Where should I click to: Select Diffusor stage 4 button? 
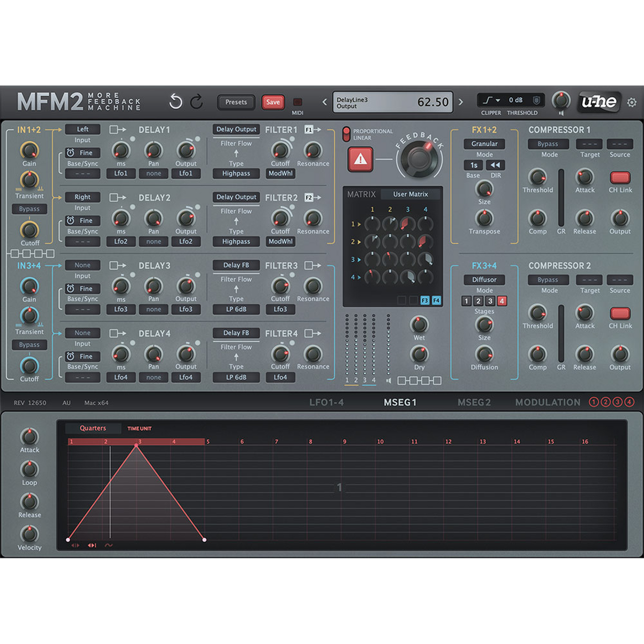coord(502,301)
